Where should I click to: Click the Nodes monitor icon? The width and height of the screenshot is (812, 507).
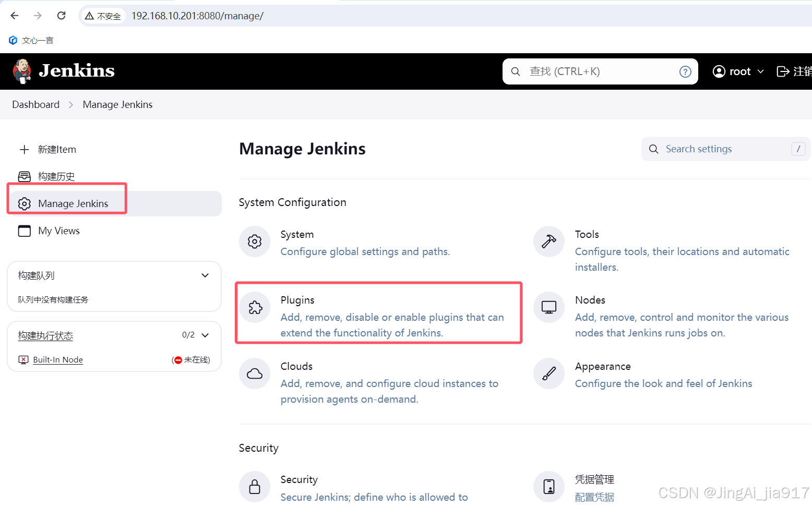549,307
